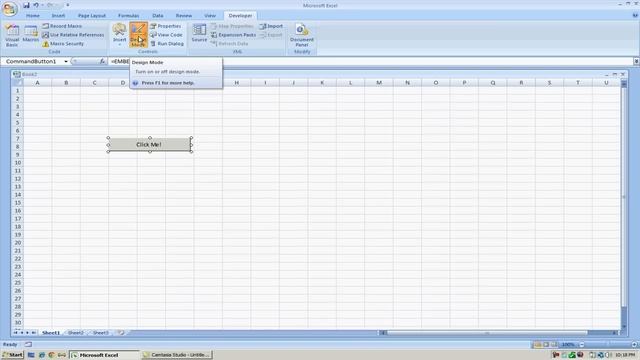This screenshot has height=360, width=640.
Task: Switch to Sheet1 tab
Action: [51, 333]
